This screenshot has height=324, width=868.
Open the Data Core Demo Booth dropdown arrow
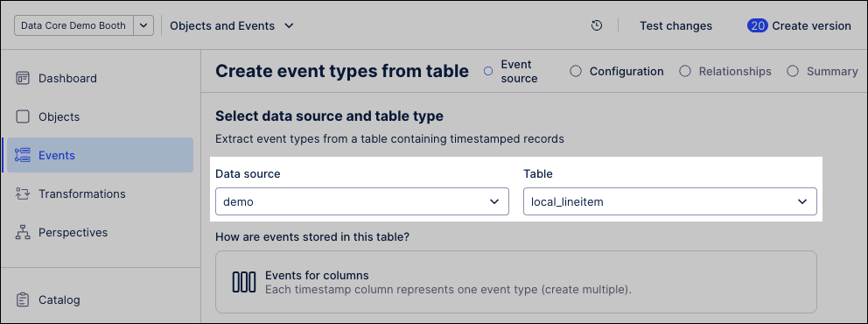[x=143, y=25]
